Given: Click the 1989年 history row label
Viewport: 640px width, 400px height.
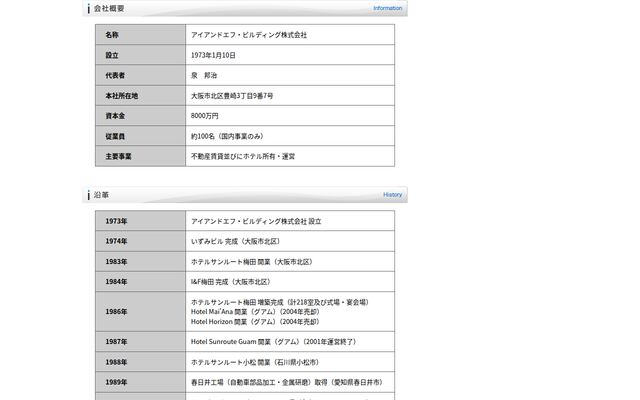Looking at the screenshot, I should tap(116, 382).
